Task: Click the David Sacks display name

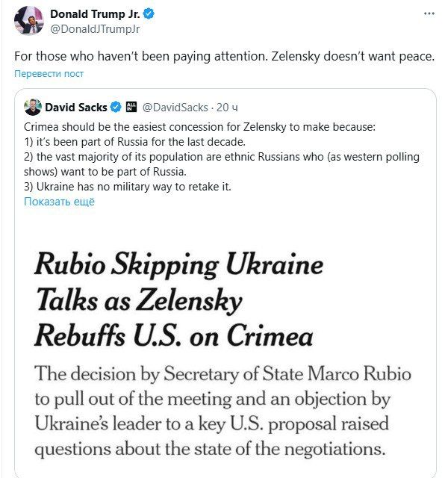Action: point(76,108)
